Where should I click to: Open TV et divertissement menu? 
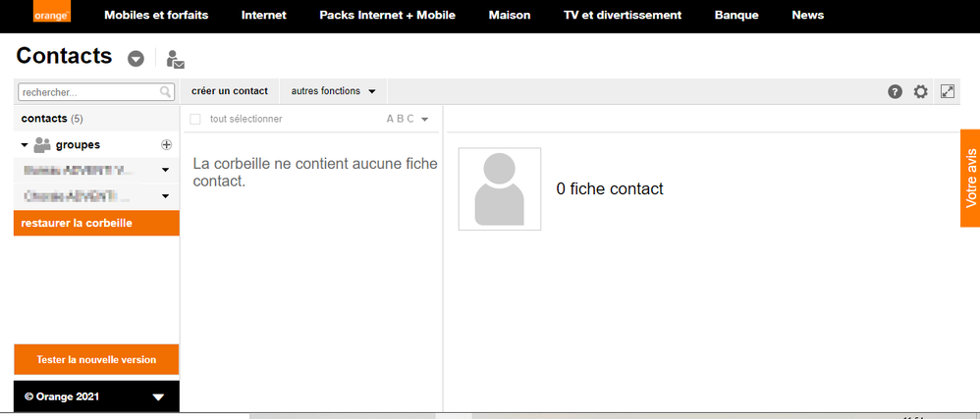[623, 15]
